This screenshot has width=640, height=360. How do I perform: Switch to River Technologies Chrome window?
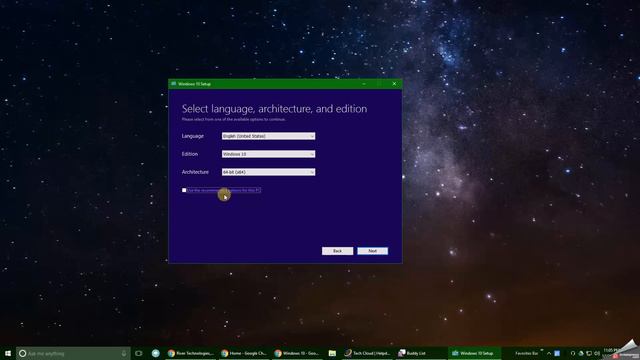click(x=191, y=353)
